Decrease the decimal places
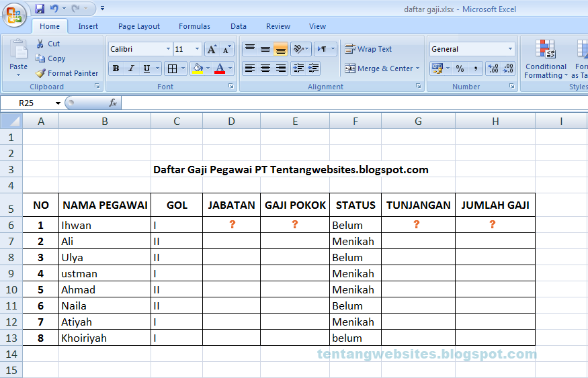The height and width of the screenshot is (378, 588). click(508, 68)
